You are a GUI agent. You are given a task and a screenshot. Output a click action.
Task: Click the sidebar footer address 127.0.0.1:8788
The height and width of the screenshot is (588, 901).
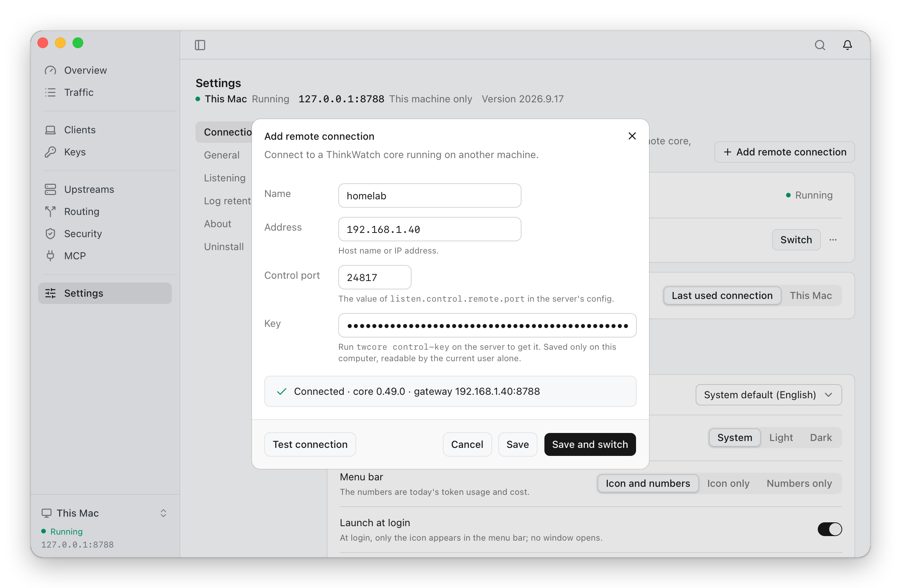[x=77, y=544]
